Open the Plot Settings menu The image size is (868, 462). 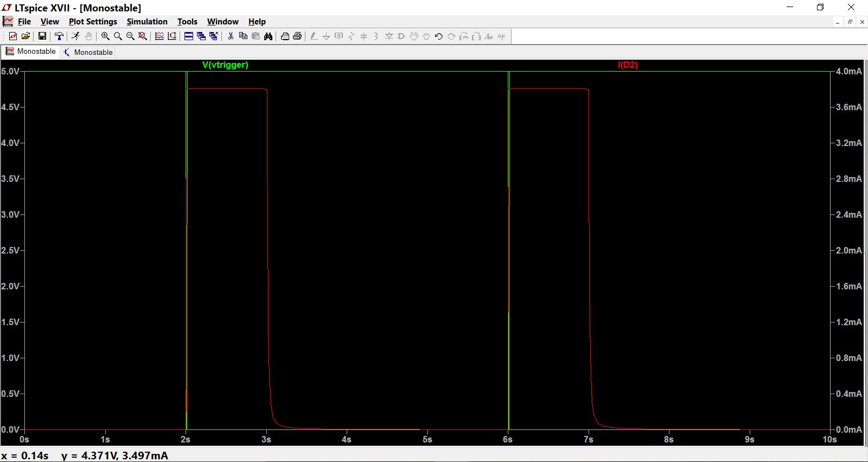pyautogui.click(x=93, y=22)
